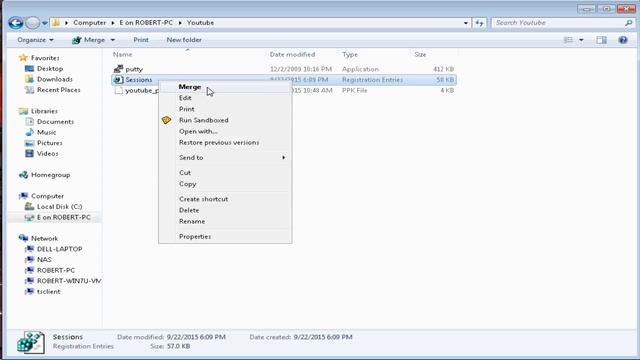The image size is (640, 360).
Task: Click the search magnifier icon
Action: coord(629,23)
